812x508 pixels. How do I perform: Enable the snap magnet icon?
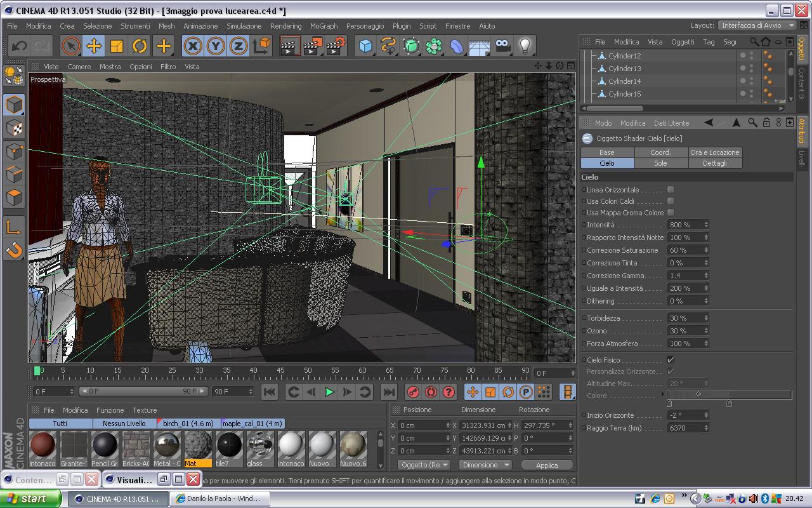click(x=14, y=250)
